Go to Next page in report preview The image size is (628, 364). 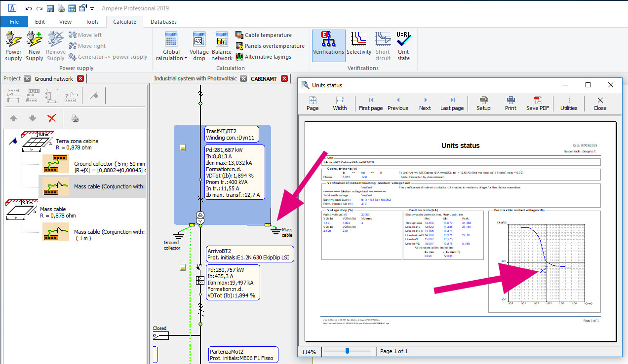click(425, 103)
